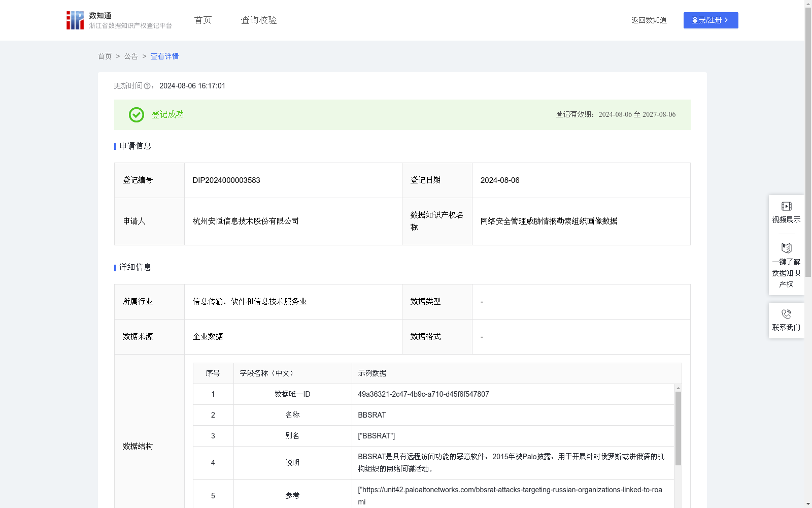Viewport: 812px width, 508px height.
Task: Click the page scroll-down arrow
Action: pyautogui.click(x=808, y=504)
